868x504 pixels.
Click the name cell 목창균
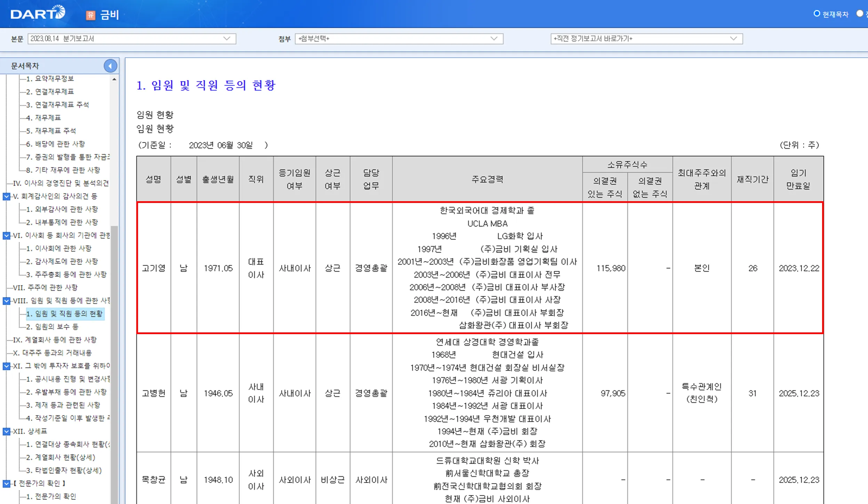coord(154,480)
